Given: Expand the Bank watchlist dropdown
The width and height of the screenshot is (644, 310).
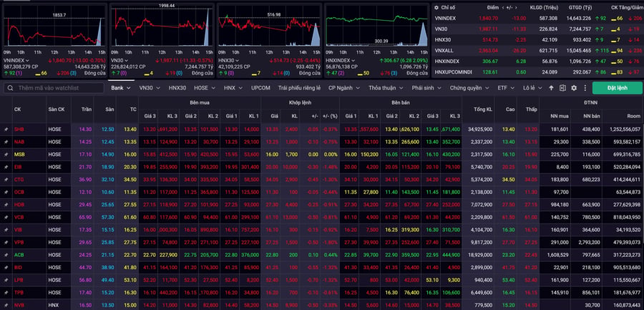Looking at the screenshot, I should pos(121,88).
